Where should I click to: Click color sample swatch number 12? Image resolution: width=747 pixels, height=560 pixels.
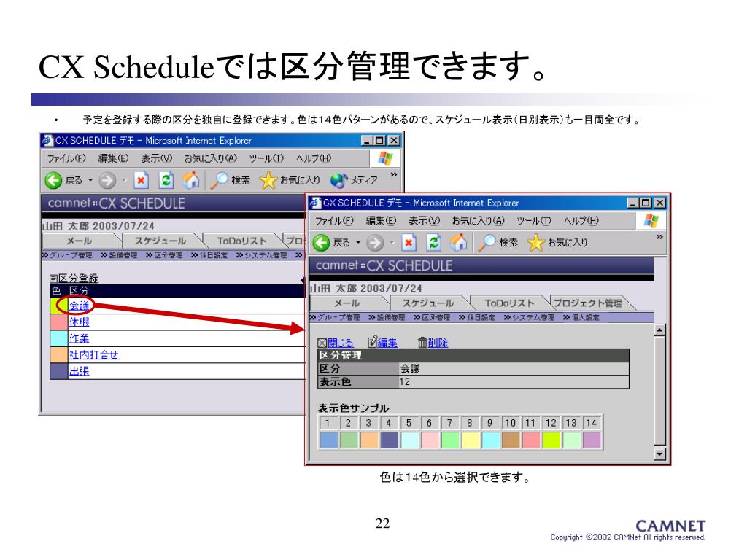pyautogui.click(x=551, y=440)
